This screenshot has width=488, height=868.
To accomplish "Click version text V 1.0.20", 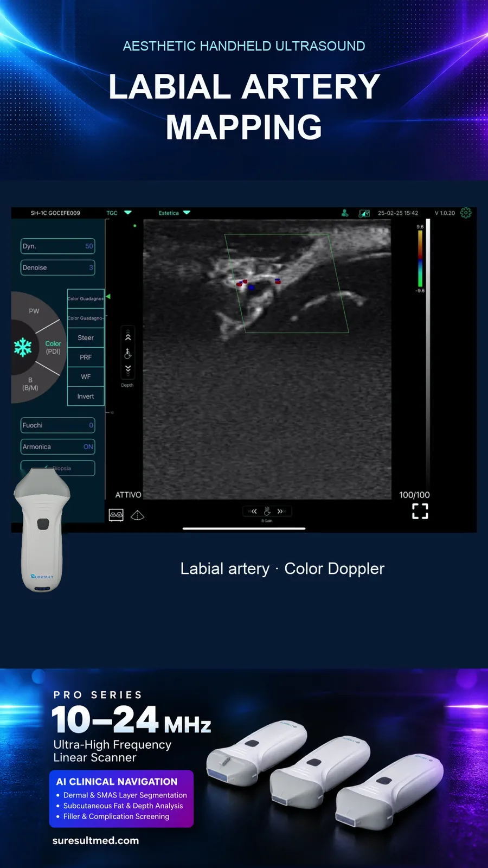I will 445,213.
